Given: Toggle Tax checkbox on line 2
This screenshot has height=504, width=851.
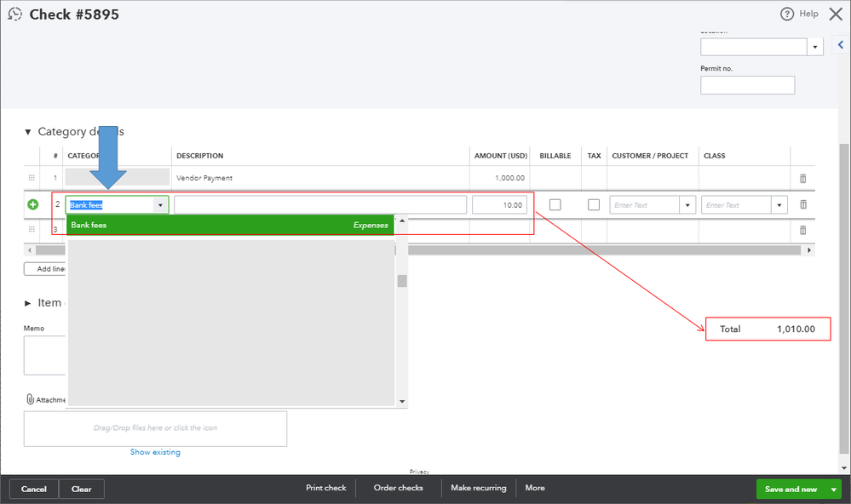Looking at the screenshot, I should tap(594, 204).
